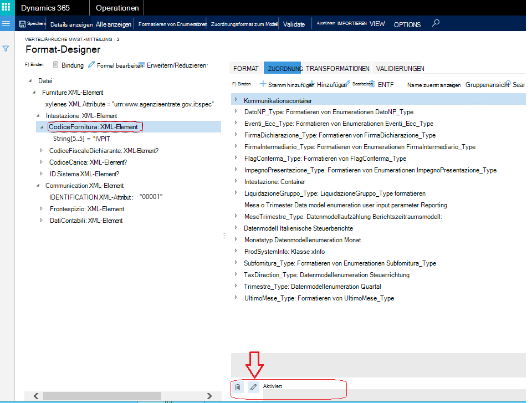Click the Ausführen button
Image resolution: width=532 pixels, height=403 pixels.
[326, 23]
